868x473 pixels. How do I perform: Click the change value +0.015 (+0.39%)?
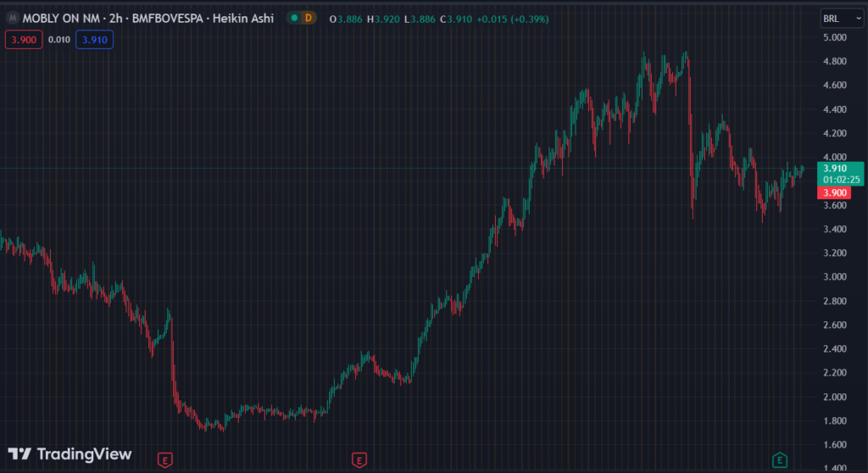pos(513,19)
